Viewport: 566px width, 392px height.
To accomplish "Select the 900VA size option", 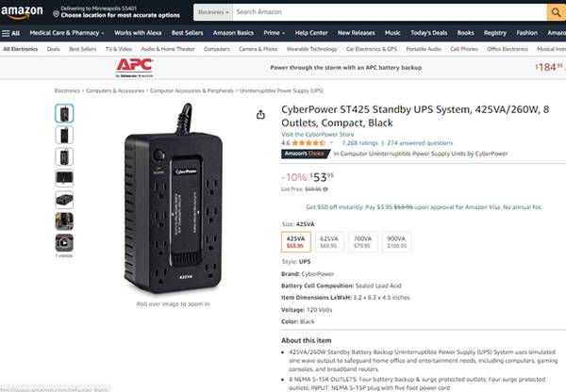I will [396, 242].
